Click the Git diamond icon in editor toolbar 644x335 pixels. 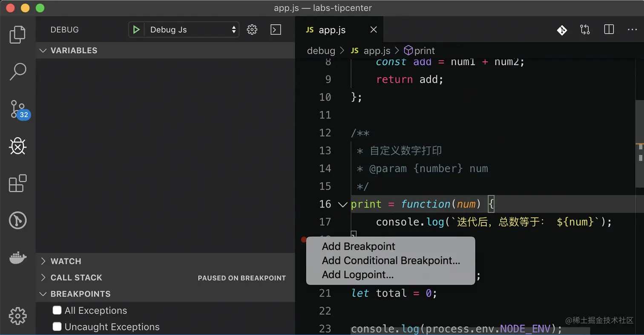(x=562, y=30)
